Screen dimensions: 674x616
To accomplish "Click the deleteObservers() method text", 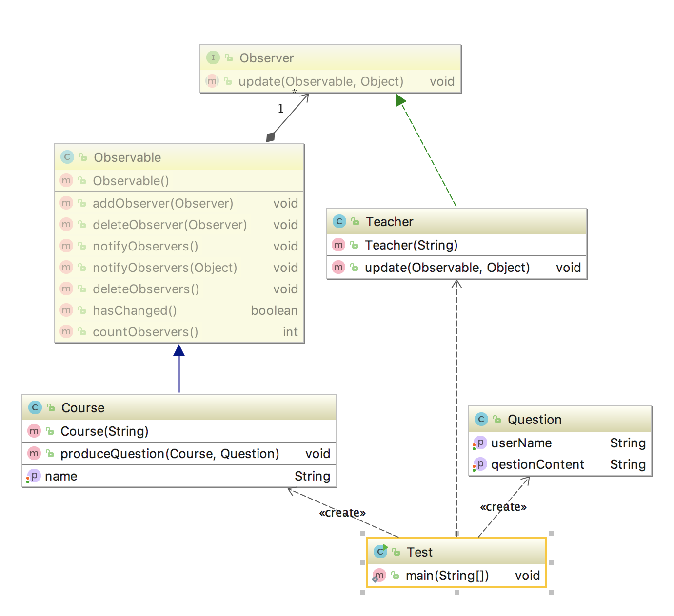I will [x=146, y=289].
